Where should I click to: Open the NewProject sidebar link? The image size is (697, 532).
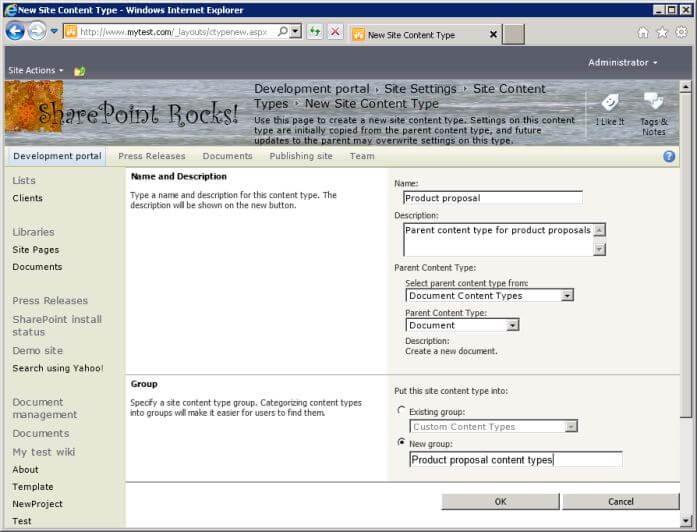(x=37, y=504)
